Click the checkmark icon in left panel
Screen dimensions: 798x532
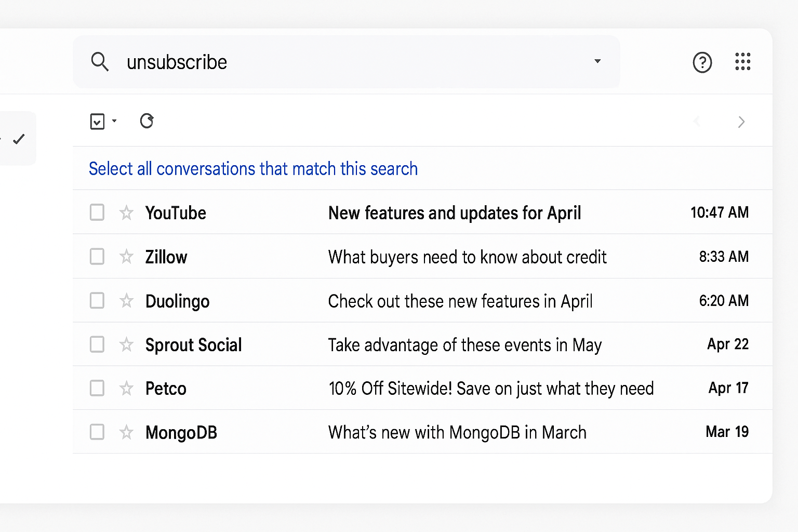[19, 139]
